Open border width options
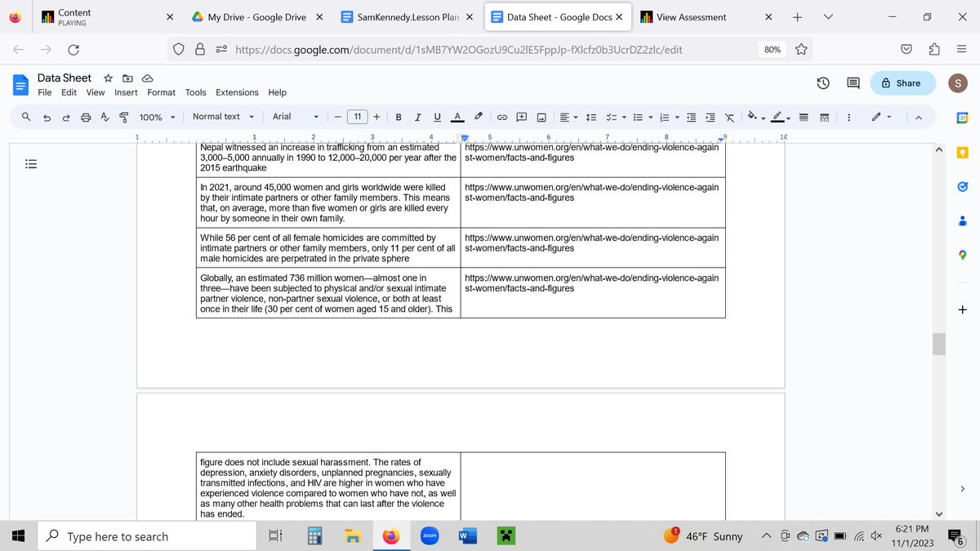Image resolution: width=980 pixels, height=551 pixels. [x=803, y=117]
